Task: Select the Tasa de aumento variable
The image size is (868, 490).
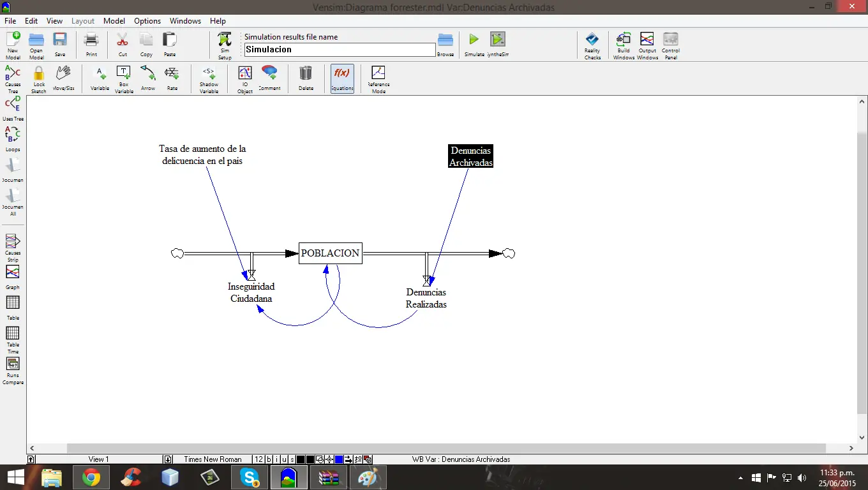Action: click(202, 155)
